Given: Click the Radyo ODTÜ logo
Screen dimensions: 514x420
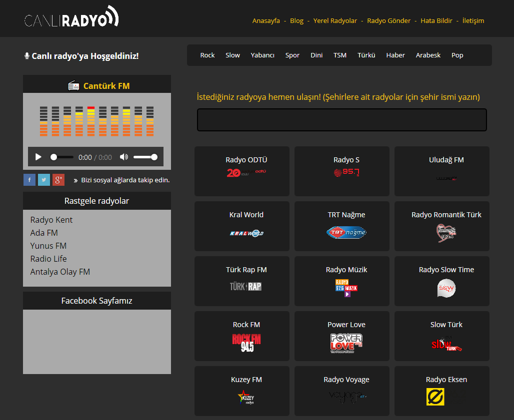Looking at the screenshot, I should click(x=246, y=172).
